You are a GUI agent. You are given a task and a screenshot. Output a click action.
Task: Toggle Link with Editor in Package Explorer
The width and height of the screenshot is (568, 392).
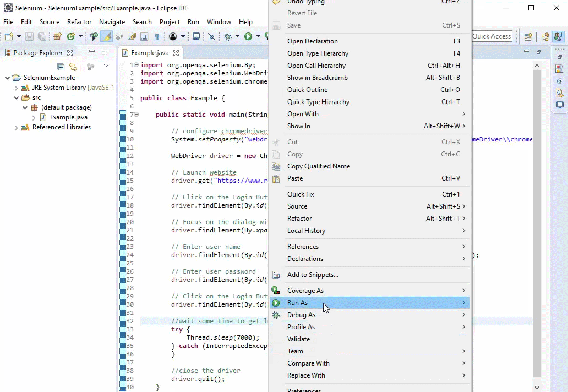[73, 66]
